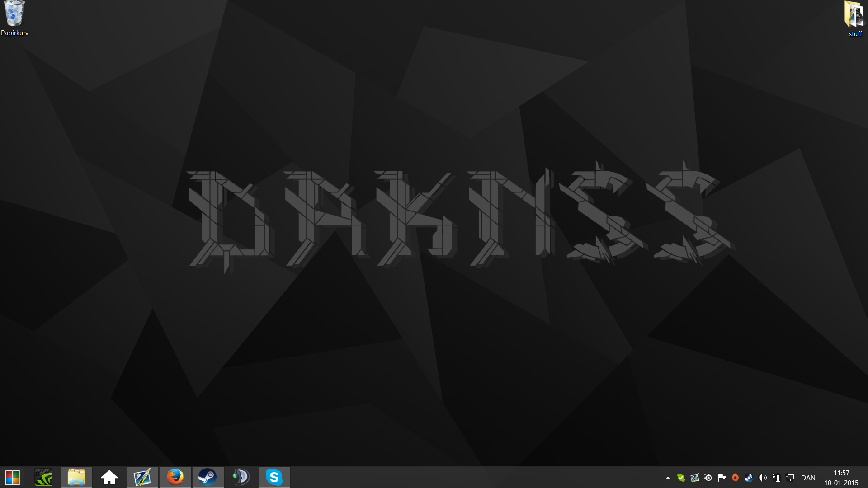This screenshot has height=488, width=868.
Task: Click the white home icon in taskbar
Action: point(109,477)
